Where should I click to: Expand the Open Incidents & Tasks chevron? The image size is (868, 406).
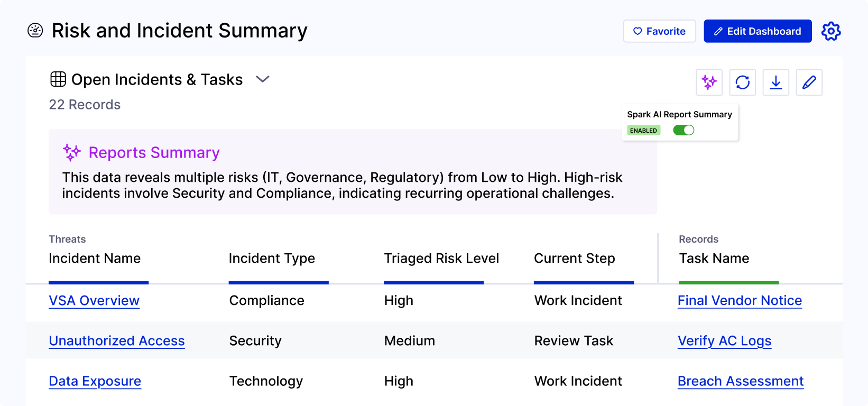(x=263, y=79)
